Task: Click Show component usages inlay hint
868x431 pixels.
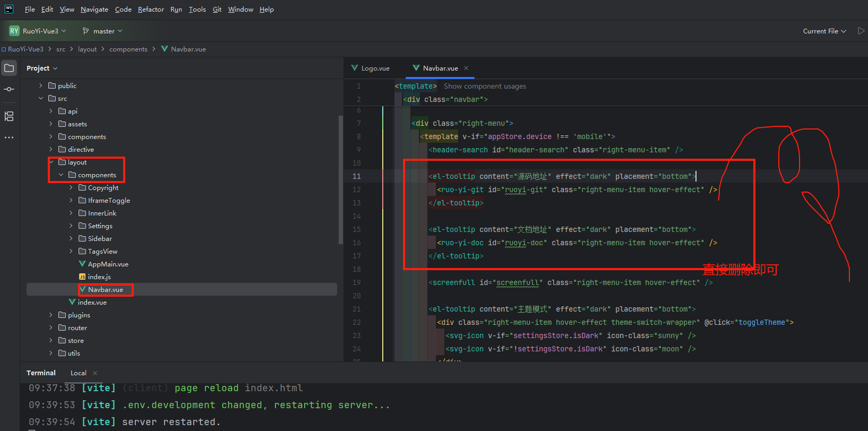Action: 485,86
